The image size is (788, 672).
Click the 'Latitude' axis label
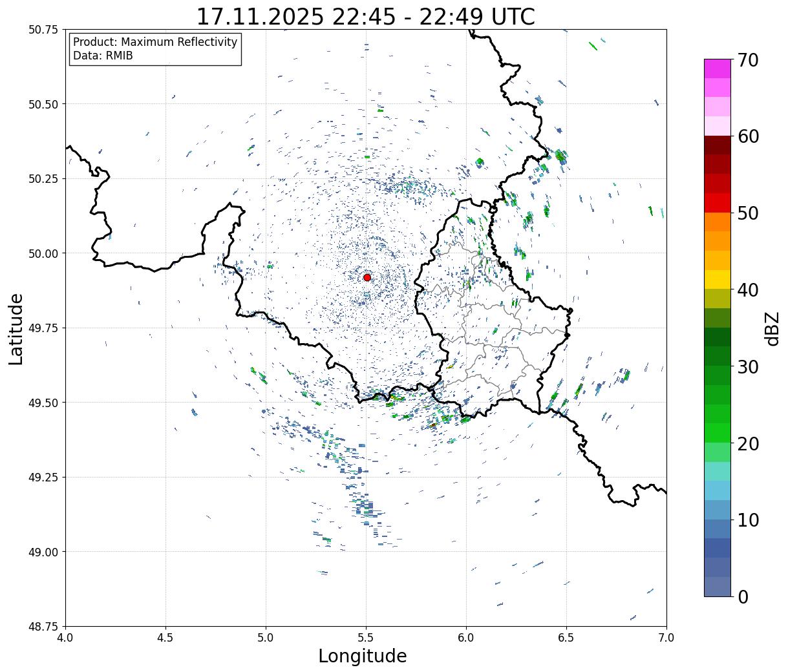pos(16,328)
